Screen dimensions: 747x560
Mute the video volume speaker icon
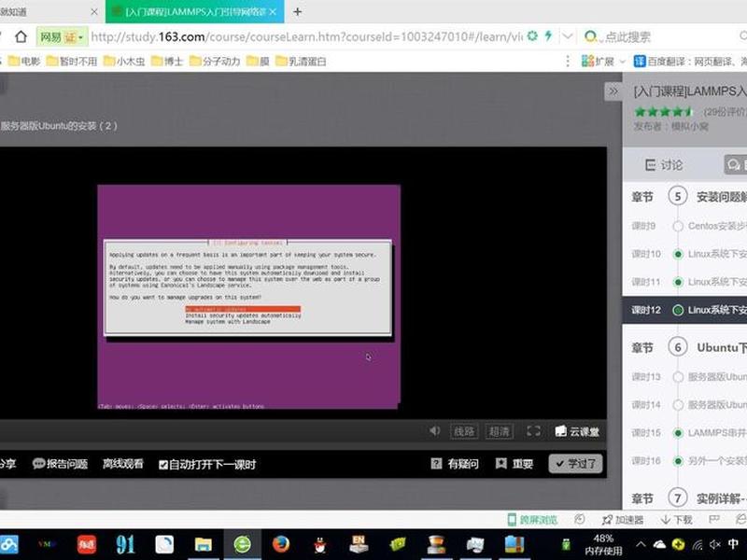(434, 431)
